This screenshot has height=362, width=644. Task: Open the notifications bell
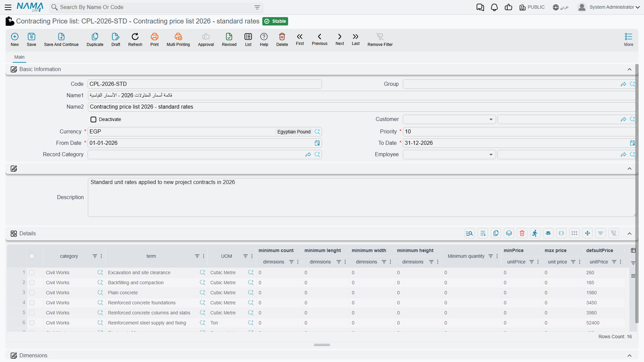pyautogui.click(x=494, y=7)
